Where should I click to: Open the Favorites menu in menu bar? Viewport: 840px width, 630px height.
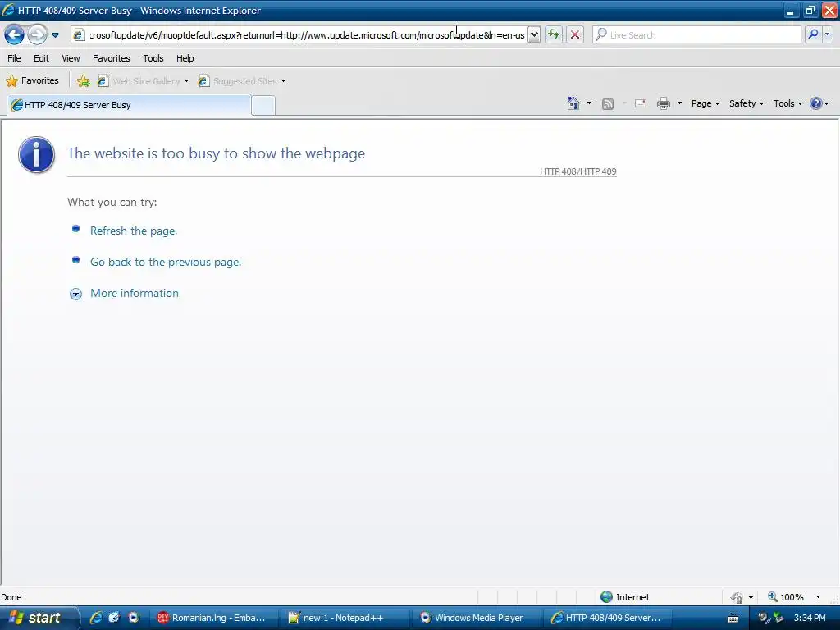(112, 58)
